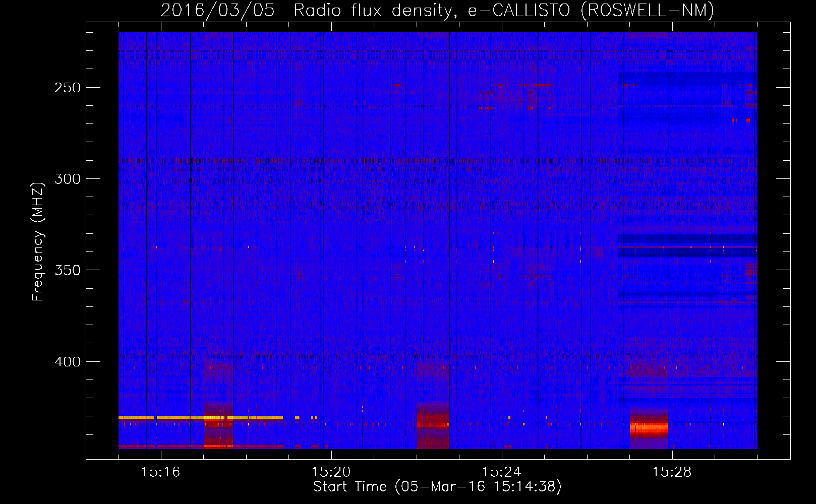816x504 pixels.
Task: Click the 350 frequency tick label
Action: 68,270
